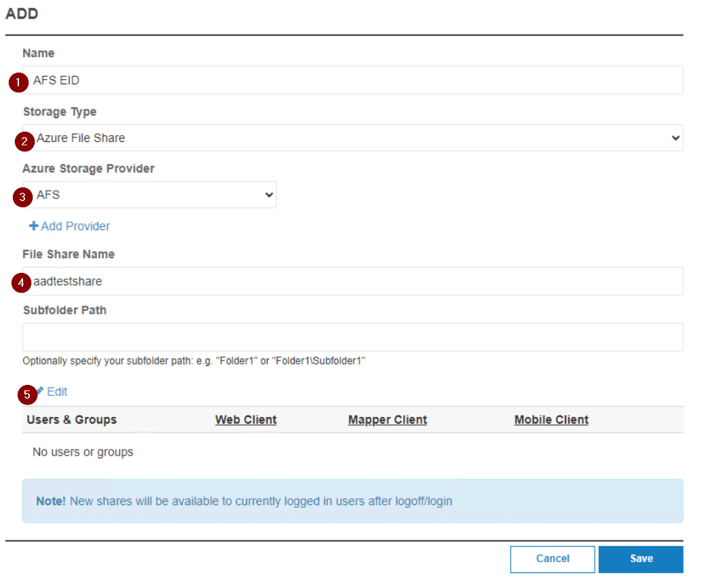Open Edit for users and groups
Image resolution: width=704 pixels, height=588 pixels.
coord(57,392)
